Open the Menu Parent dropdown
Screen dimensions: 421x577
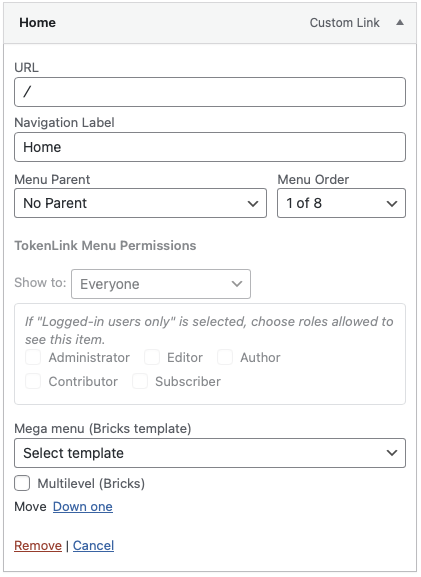140,203
